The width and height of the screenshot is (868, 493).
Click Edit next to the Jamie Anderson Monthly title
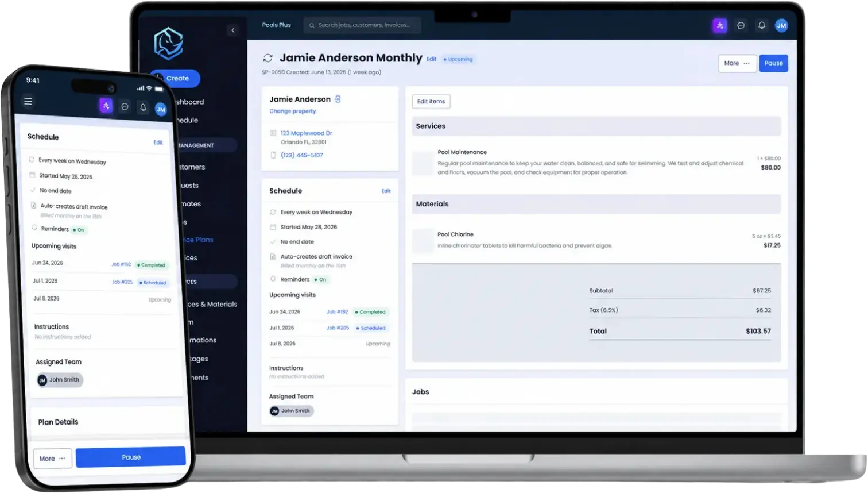tap(431, 59)
